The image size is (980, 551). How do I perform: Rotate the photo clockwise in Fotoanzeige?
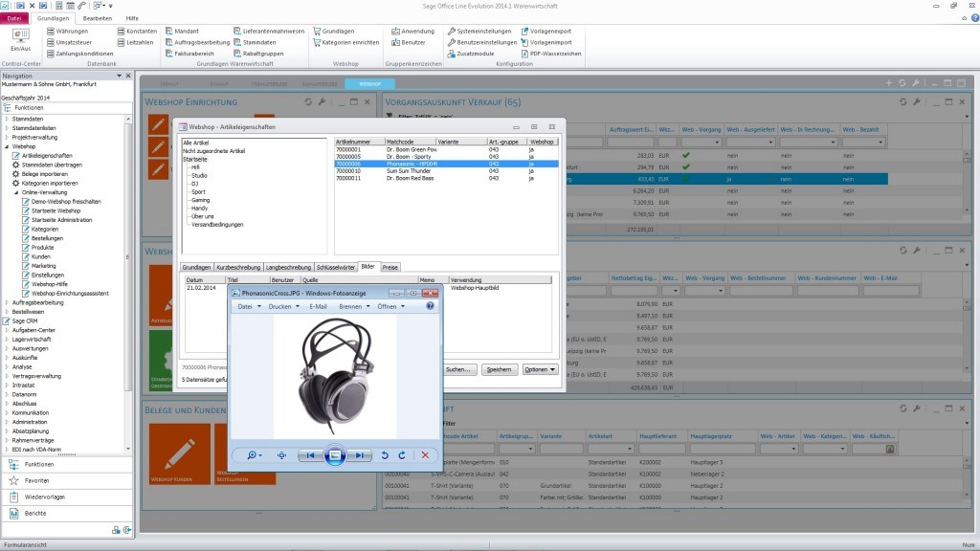click(x=400, y=455)
